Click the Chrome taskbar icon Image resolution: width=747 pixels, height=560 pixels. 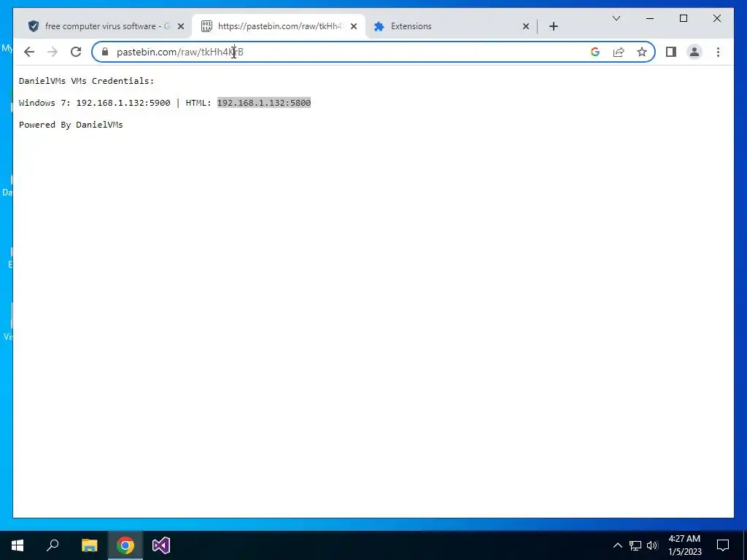[125, 545]
